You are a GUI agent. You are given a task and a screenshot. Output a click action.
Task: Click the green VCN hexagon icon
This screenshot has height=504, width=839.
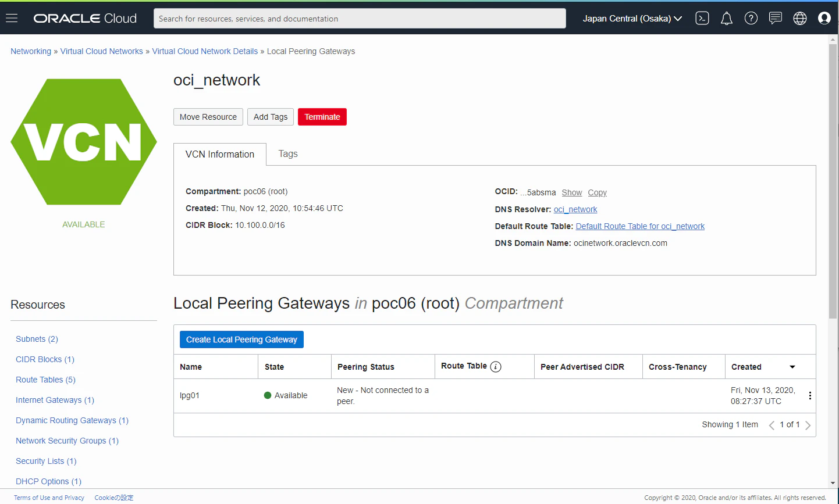(x=84, y=142)
